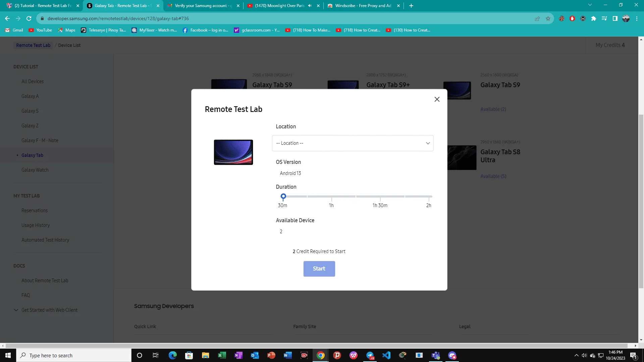Screen dimensions: 644x362
Task: Open FAQ in Docs section
Action: point(26,295)
